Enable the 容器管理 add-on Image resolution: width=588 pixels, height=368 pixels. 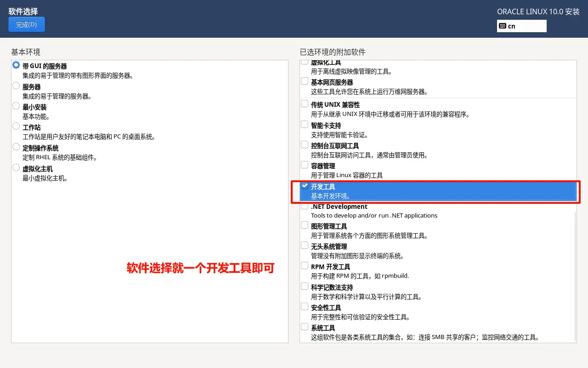click(x=305, y=164)
